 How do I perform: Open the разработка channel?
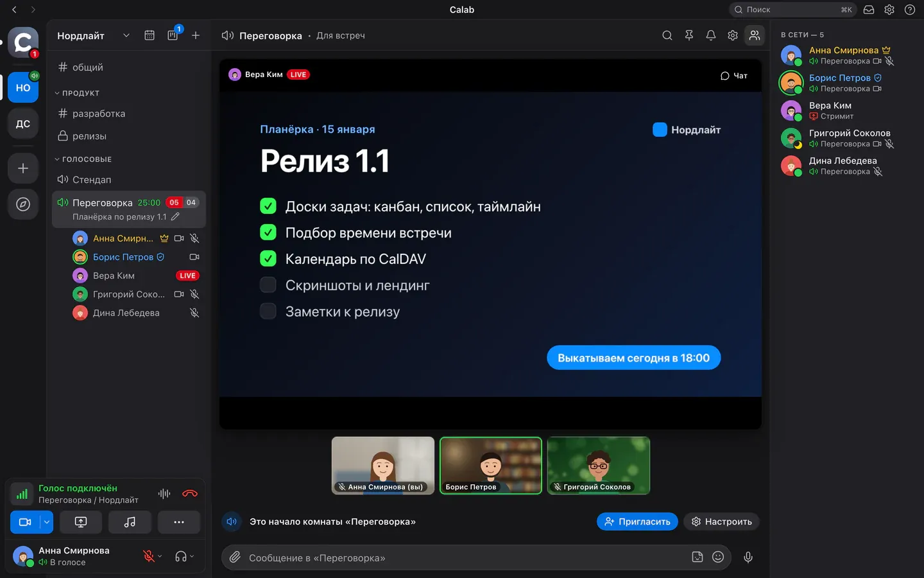(x=129, y=114)
